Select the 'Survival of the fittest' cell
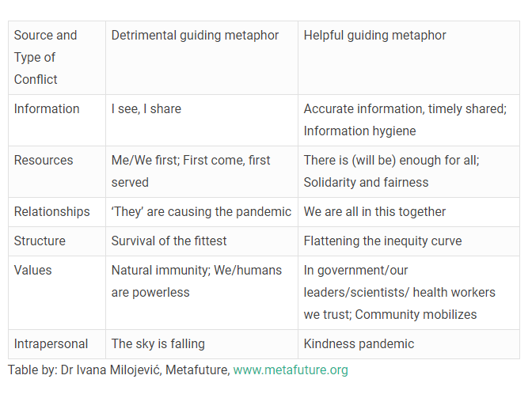The image size is (532, 398). (x=169, y=241)
